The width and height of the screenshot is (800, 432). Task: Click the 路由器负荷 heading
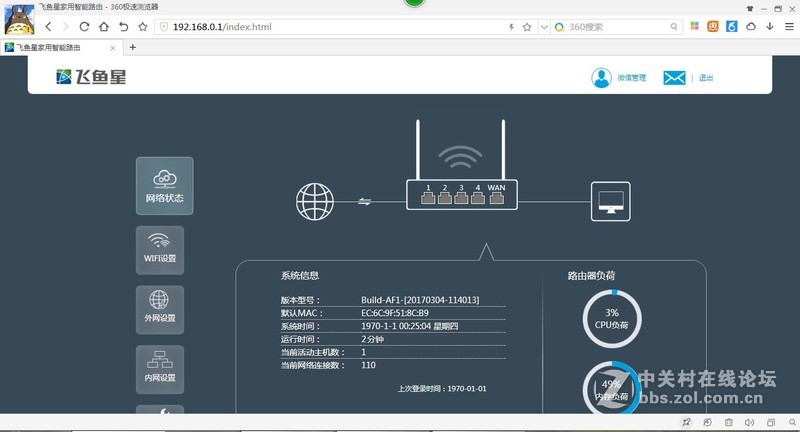coord(591,275)
